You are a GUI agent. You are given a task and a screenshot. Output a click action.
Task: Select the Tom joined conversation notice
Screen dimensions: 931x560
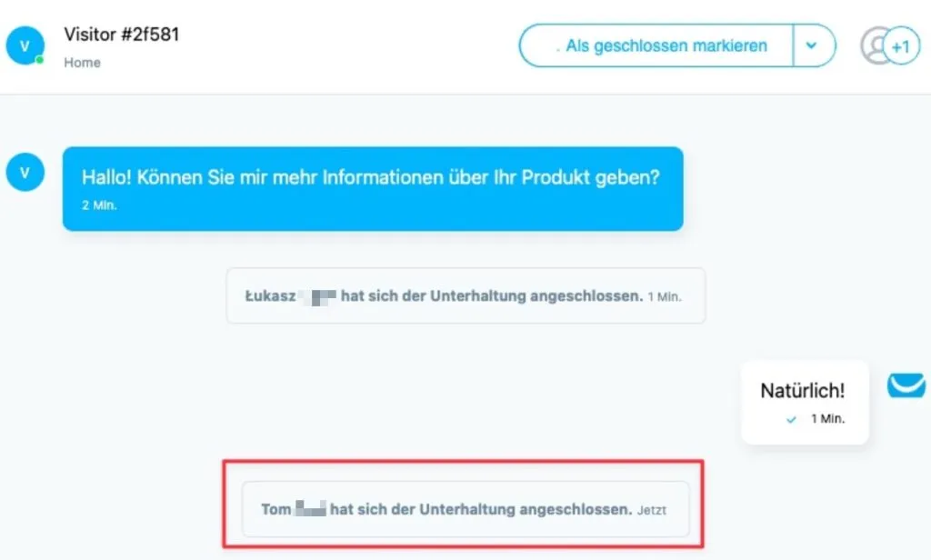coord(465,509)
